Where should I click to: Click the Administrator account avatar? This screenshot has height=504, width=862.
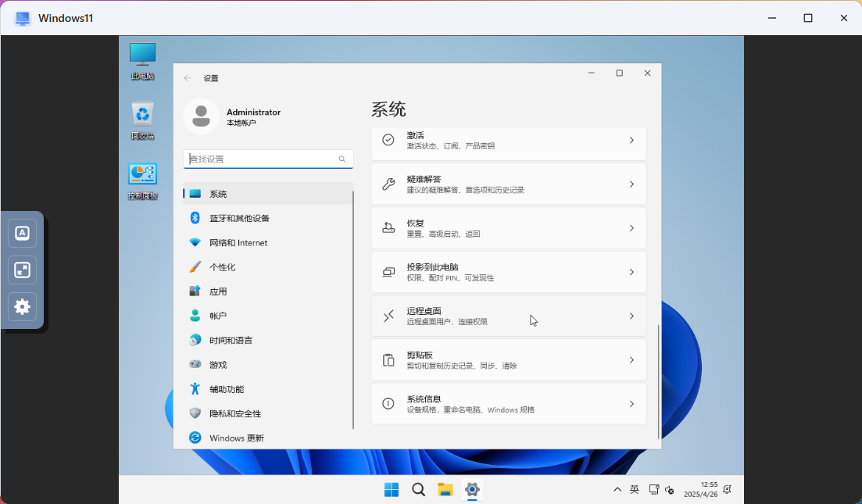[201, 116]
